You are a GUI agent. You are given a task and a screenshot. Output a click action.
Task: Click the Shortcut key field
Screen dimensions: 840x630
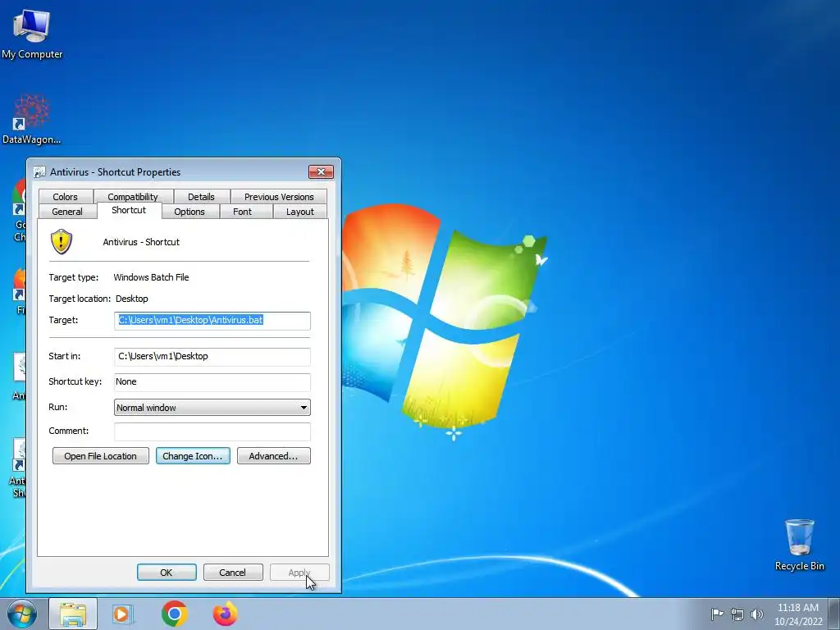pos(212,382)
